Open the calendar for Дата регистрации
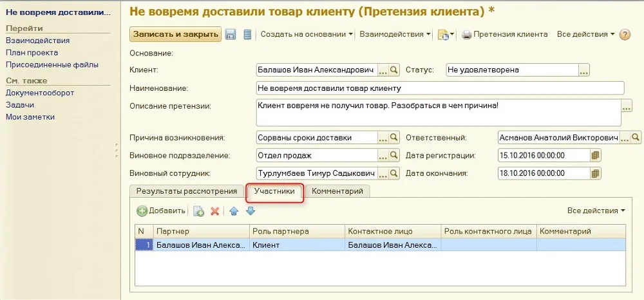Screen dimensions: 644x300 pyautogui.click(x=596, y=156)
